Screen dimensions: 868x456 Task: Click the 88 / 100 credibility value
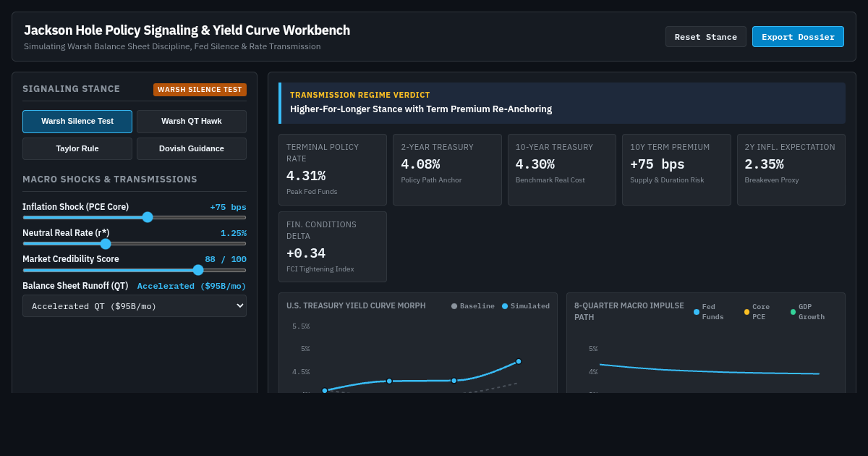coord(226,259)
